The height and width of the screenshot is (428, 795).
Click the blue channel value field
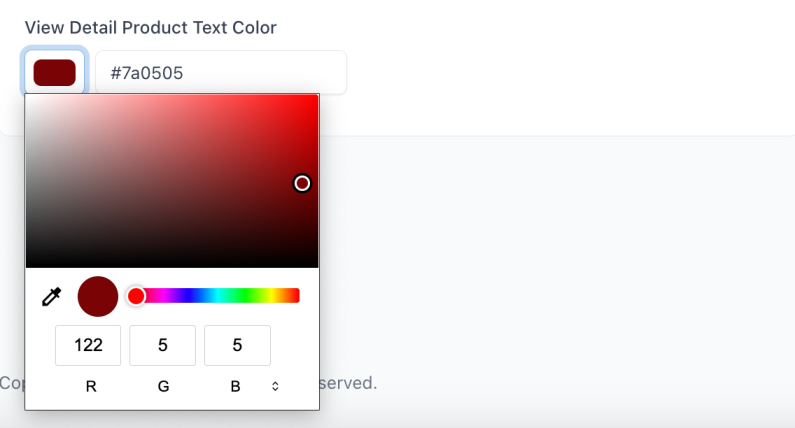click(237, 345)
